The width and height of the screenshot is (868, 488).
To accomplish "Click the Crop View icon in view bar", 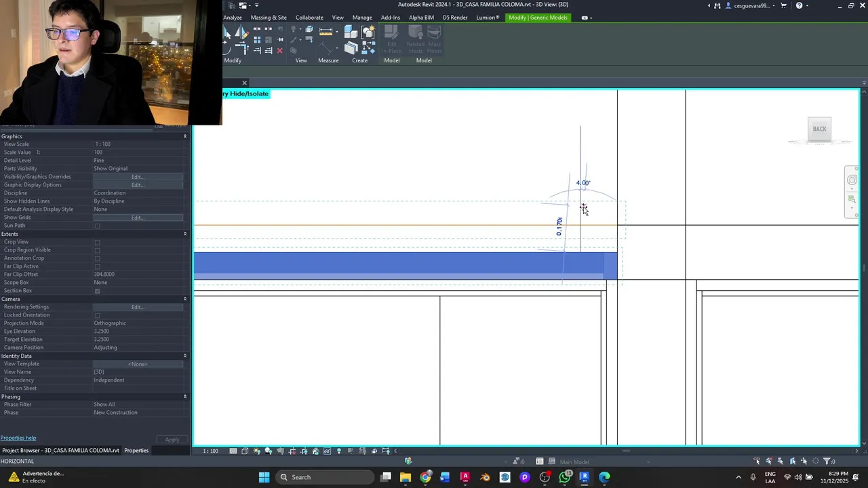I will 292,451.
